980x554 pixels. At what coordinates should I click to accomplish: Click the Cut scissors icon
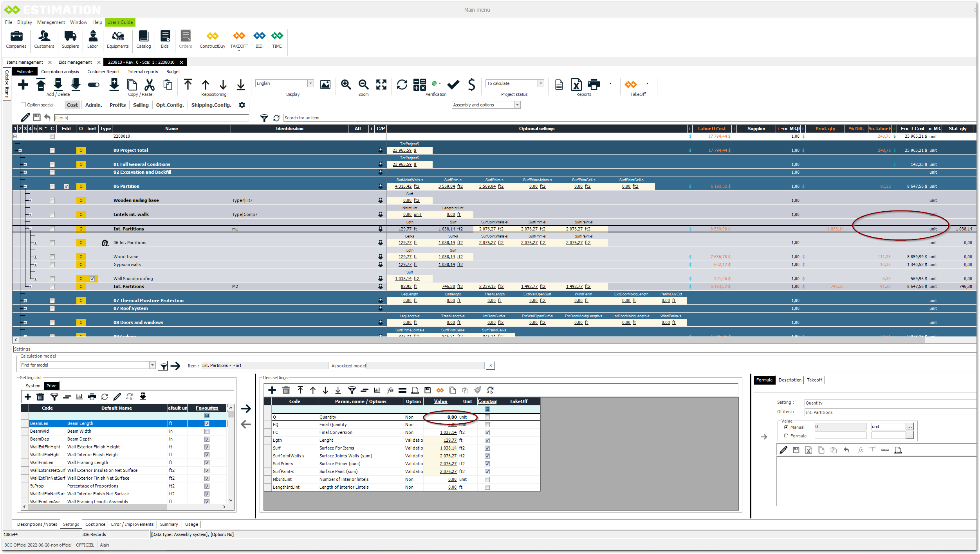[150, 85]
